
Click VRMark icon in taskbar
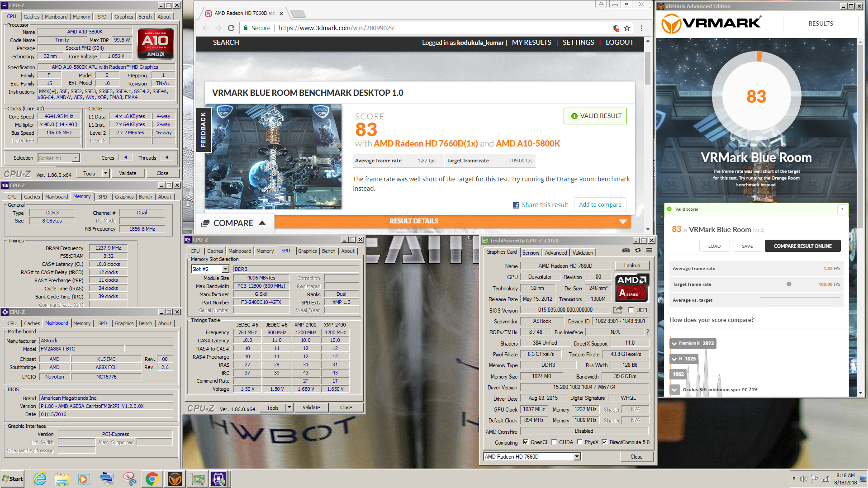175,479
